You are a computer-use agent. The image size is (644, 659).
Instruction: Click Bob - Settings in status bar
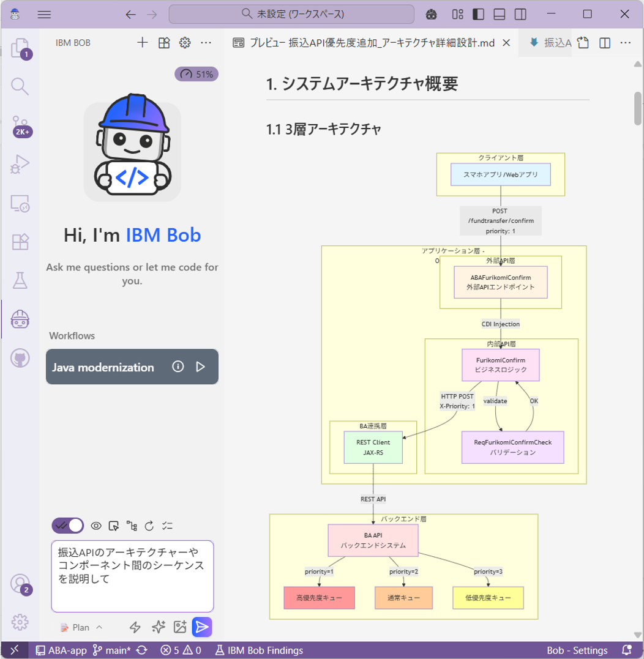click(x=577, y=650)
